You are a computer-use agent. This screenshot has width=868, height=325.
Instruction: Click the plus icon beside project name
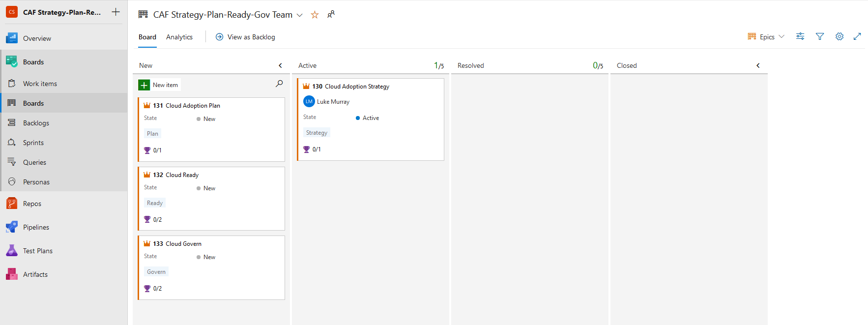[x=116, y=12]
